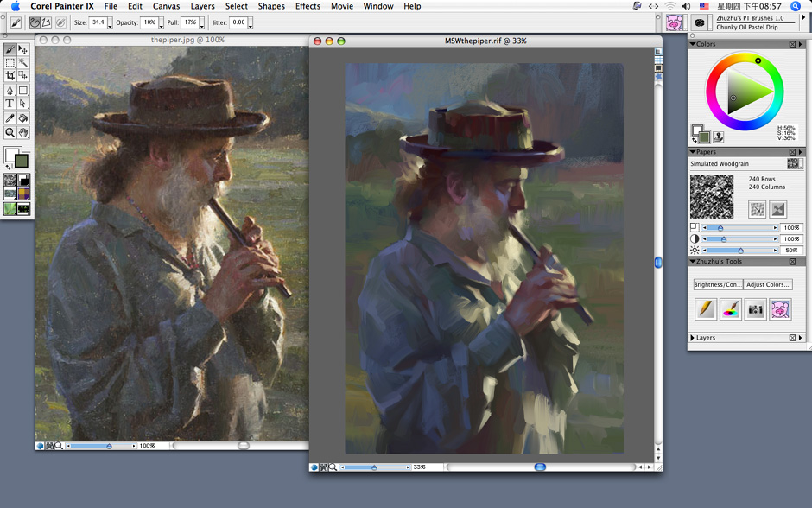Open the Pull slider popup arrow
The width and height of the screenshot is (812, 508).
coord(202,22)
